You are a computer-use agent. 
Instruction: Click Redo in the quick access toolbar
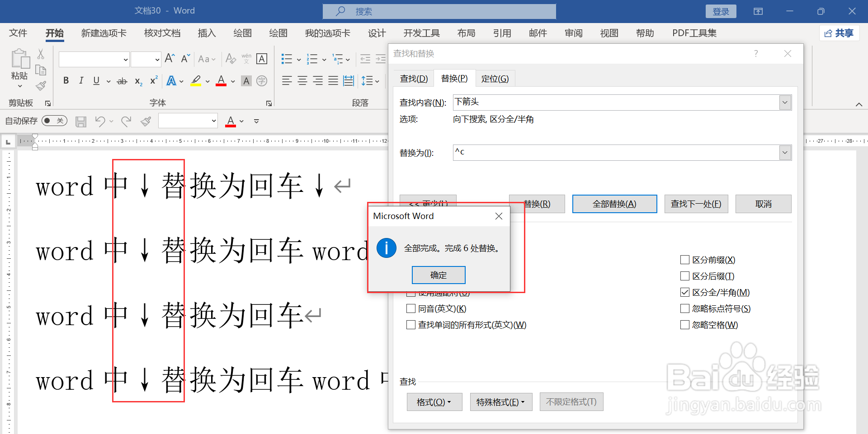pos(126,121)
